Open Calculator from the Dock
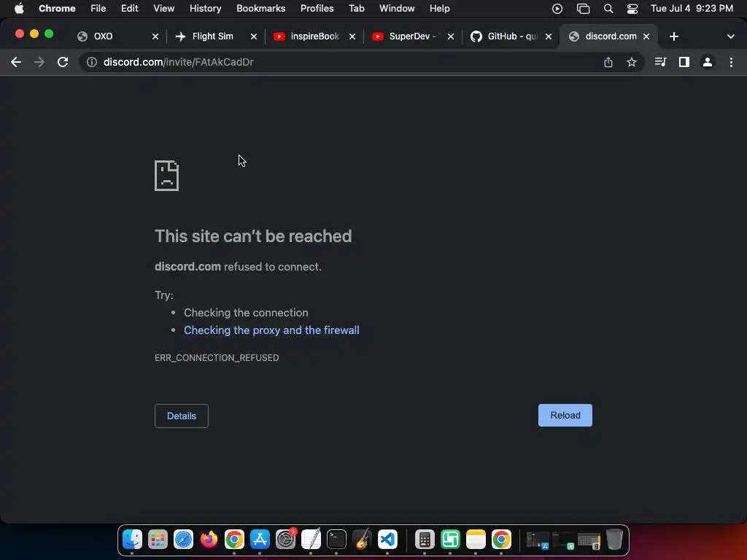This screenshot has height=560, width=747. coord(425,540)
